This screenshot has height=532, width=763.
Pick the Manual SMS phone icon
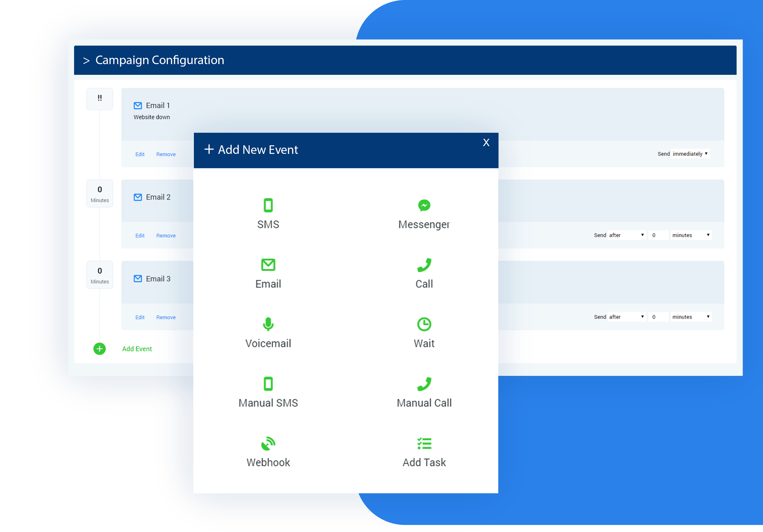[268, 383]
